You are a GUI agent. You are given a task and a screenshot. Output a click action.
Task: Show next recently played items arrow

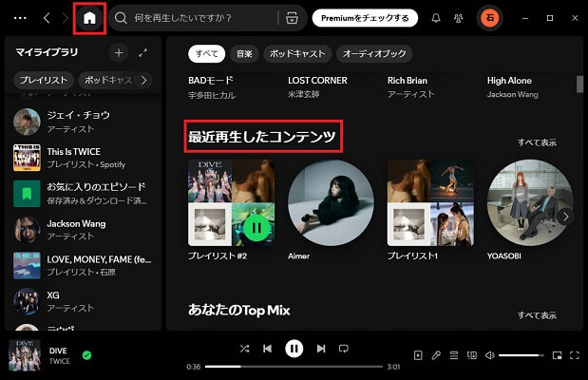(x=565, y=217)
